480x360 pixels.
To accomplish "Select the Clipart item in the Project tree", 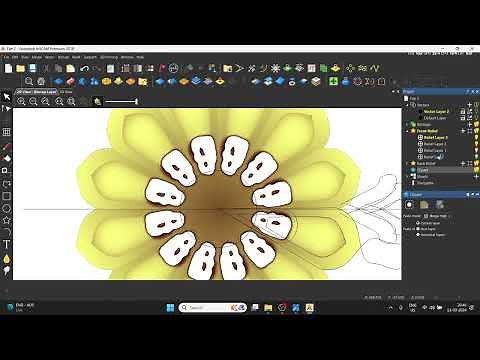I will [423, 170].
